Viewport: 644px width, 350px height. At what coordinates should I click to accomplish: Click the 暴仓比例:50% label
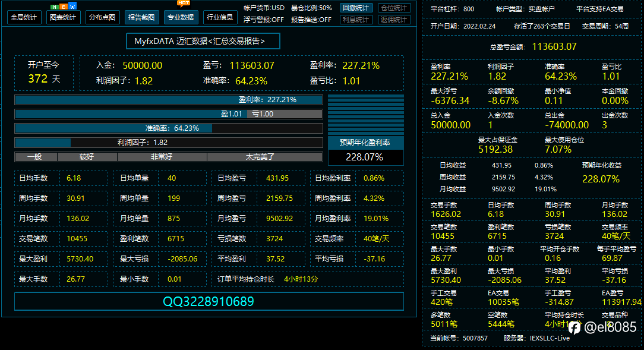point(311,8)
